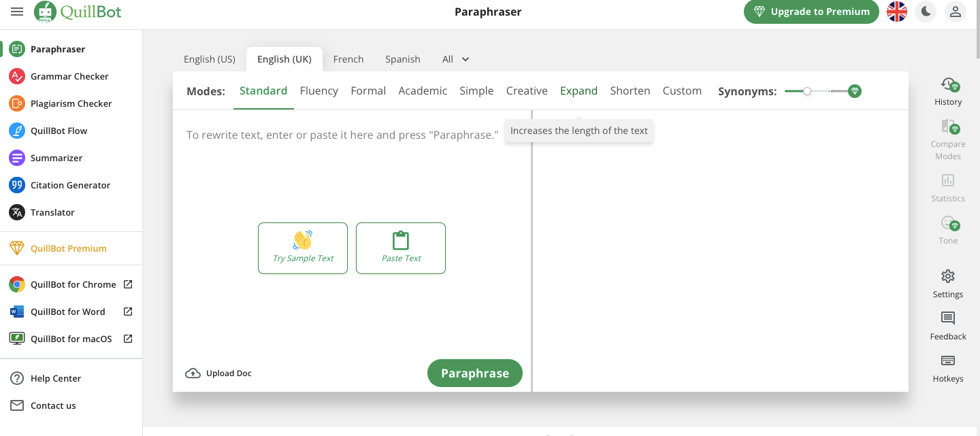This screenshot has height=436, width=980.
Task: Switch to the Spanish tab
Action: 403,59
